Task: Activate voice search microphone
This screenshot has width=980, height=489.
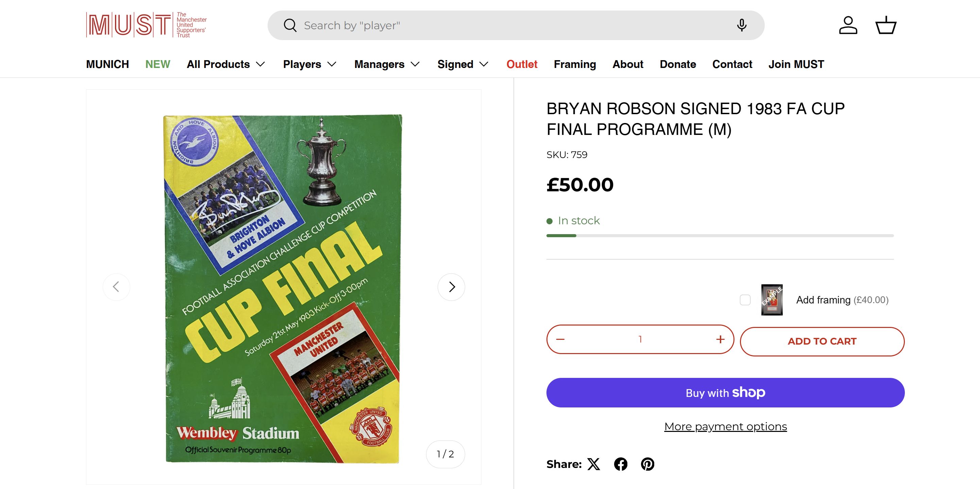Action: (742, 25)
